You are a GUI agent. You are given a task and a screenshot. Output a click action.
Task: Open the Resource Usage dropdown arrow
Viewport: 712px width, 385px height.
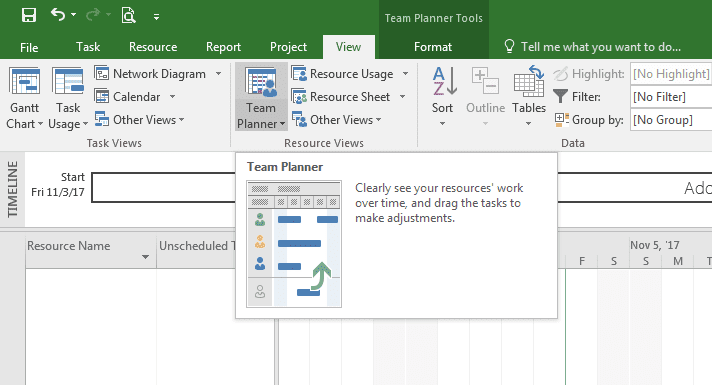click(x=405, y=74)
